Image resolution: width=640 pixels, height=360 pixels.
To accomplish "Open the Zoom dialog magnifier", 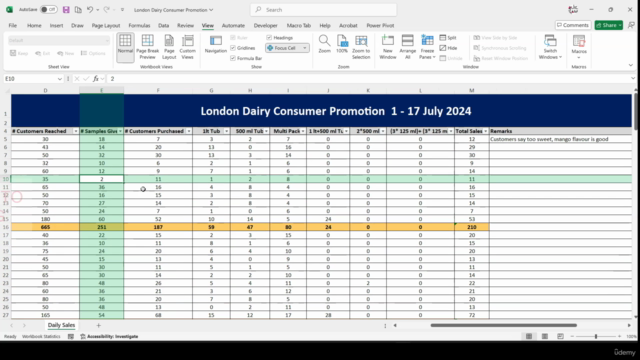I will (324, 44).
